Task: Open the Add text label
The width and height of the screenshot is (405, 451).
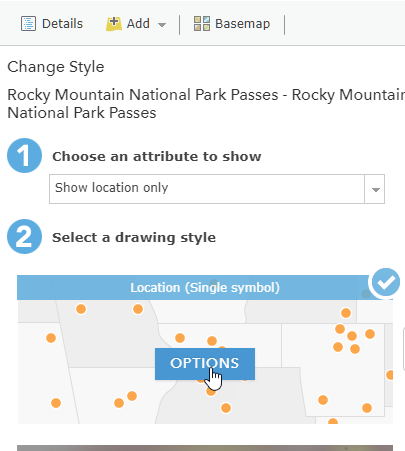Action: point(138,24)
